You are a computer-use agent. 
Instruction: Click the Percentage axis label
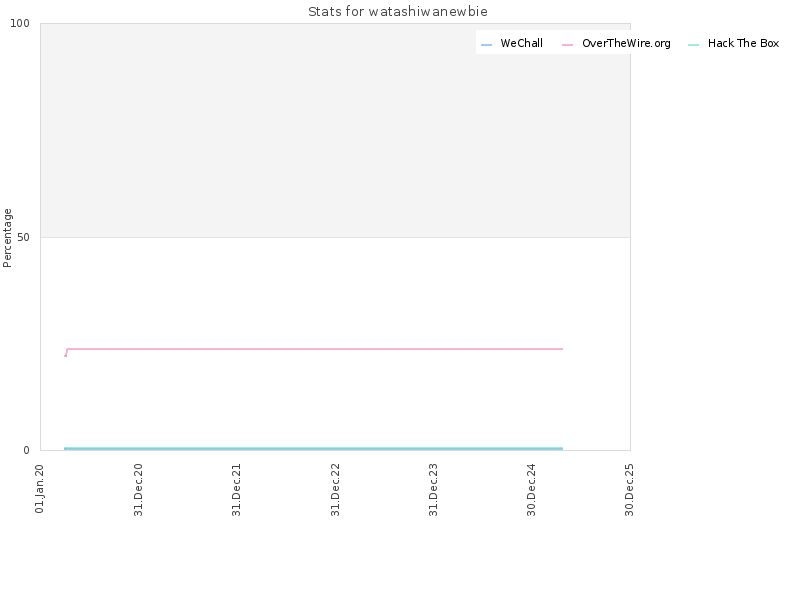[x=7, y=238]
